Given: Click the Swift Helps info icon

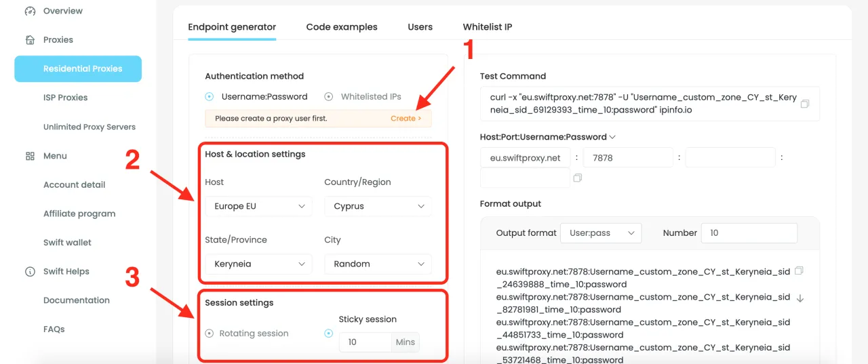Looking at the screenshot, I should 30,272.
